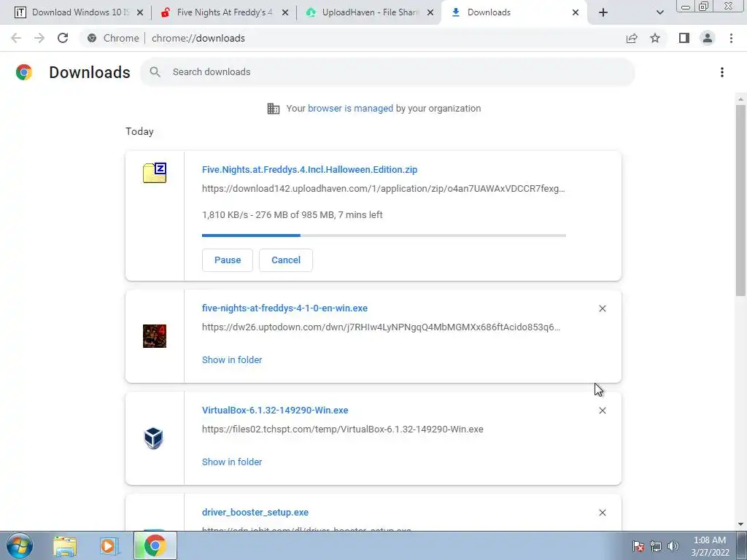This screenshot has height=560, width=747.
Task: Reload the Downloads page
Action: 63,38
